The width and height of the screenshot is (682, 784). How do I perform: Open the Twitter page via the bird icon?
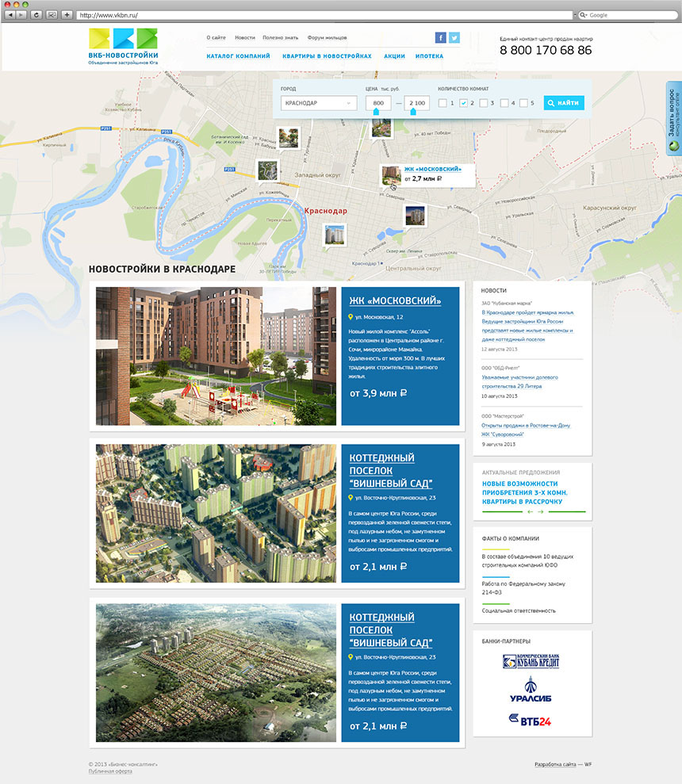pos(454,37)
